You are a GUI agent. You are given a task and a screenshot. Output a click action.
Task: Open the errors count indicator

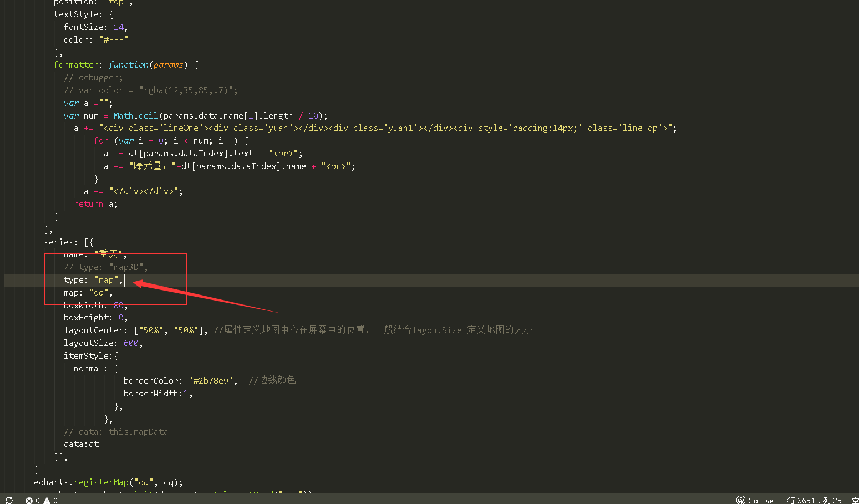[33, 500]
